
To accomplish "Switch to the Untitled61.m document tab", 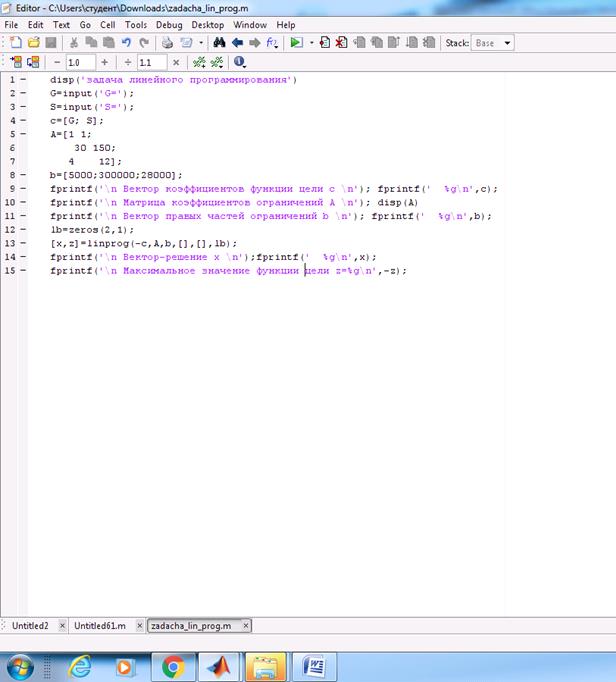I will coord(100,626).
